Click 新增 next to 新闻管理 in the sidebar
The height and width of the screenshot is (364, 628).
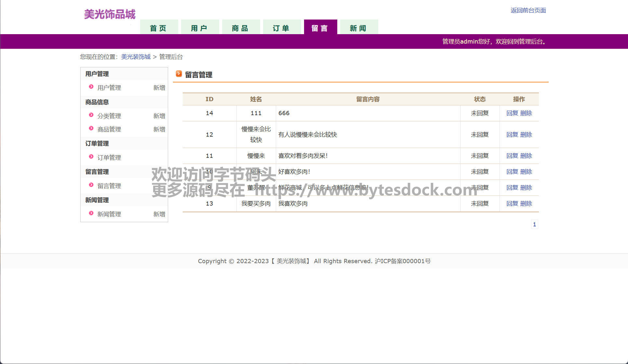159,214
